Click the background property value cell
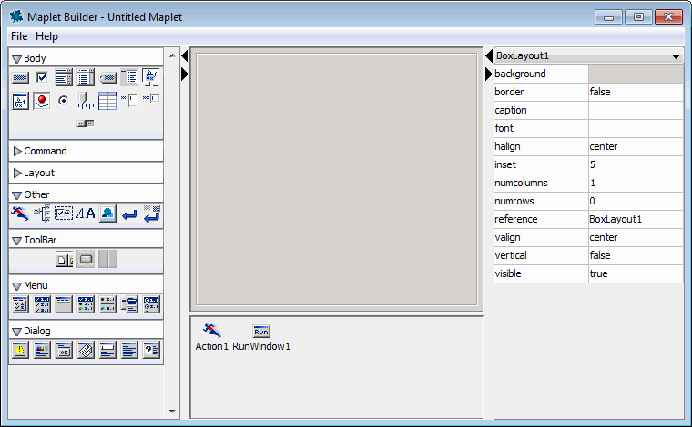The image size is (692, 427). click(x=634, y=74)
